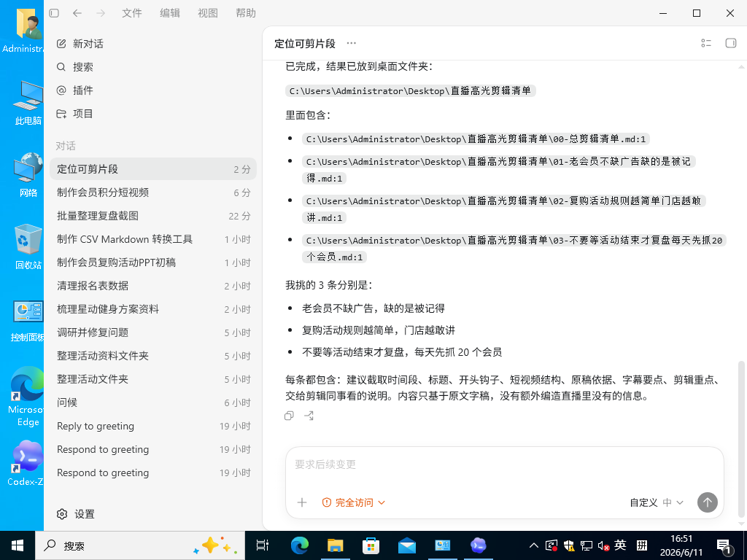This screenshot has height=560, width=747.
Task: Go back with the left arrow
Action: 77,13
